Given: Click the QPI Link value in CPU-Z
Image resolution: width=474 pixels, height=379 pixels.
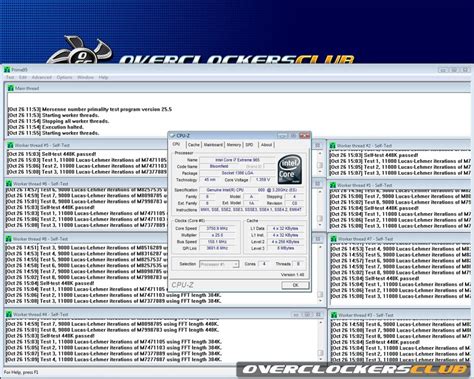Looking at the screenshot, I should (217, 248).
